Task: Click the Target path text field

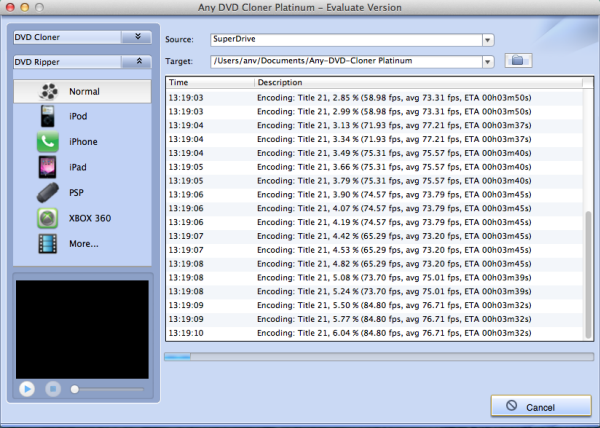Action: pyautogui.click(x=346, y=62)
